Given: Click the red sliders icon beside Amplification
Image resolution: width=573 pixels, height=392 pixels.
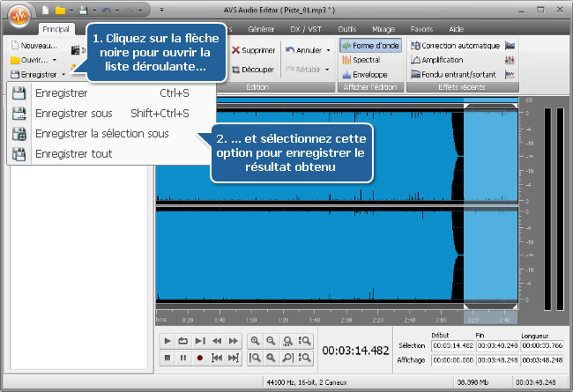Looking at the screenshot, I should (x=510, y=60).
